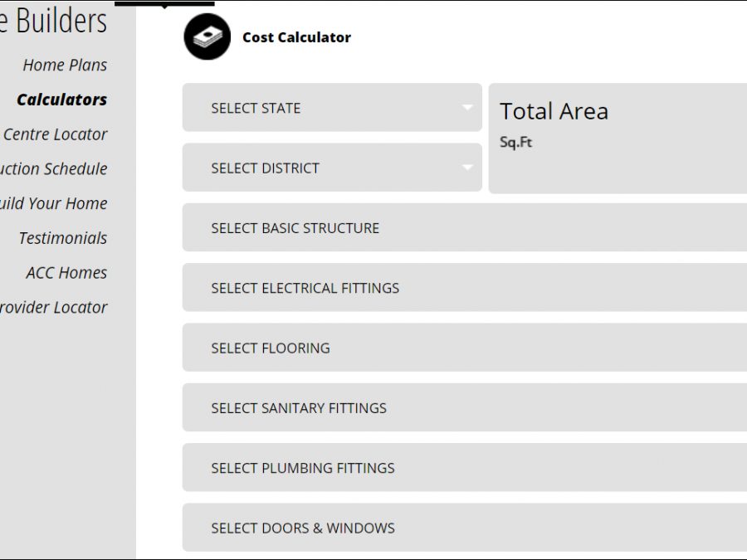This screenshot has width=747, height=560.
Task: Open the Home Plans page
Action: (x=65, y=65)
